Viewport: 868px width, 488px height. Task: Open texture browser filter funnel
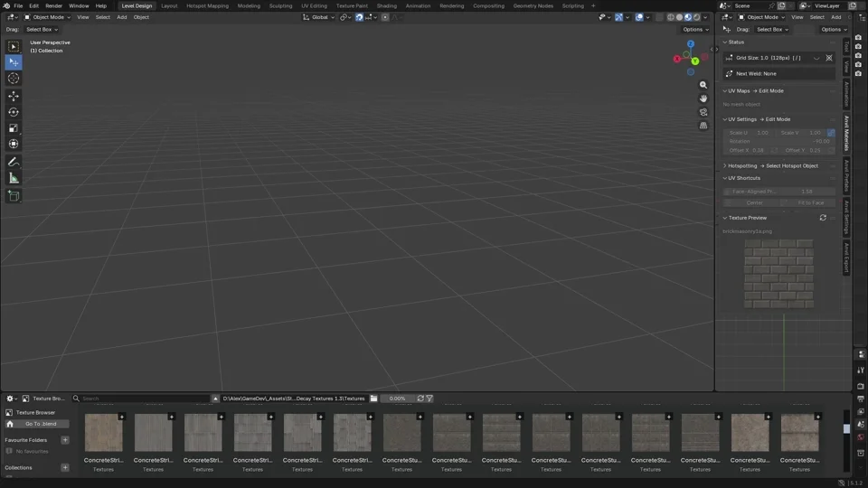coord(429,399)
